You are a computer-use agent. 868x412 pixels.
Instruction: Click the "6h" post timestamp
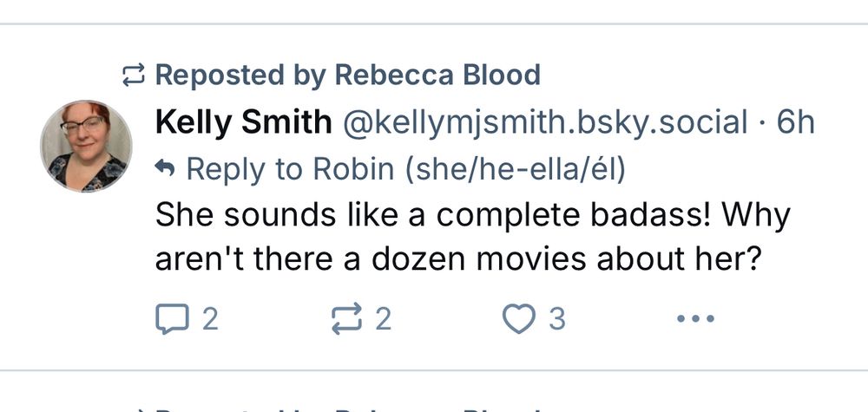click(795, 122)
